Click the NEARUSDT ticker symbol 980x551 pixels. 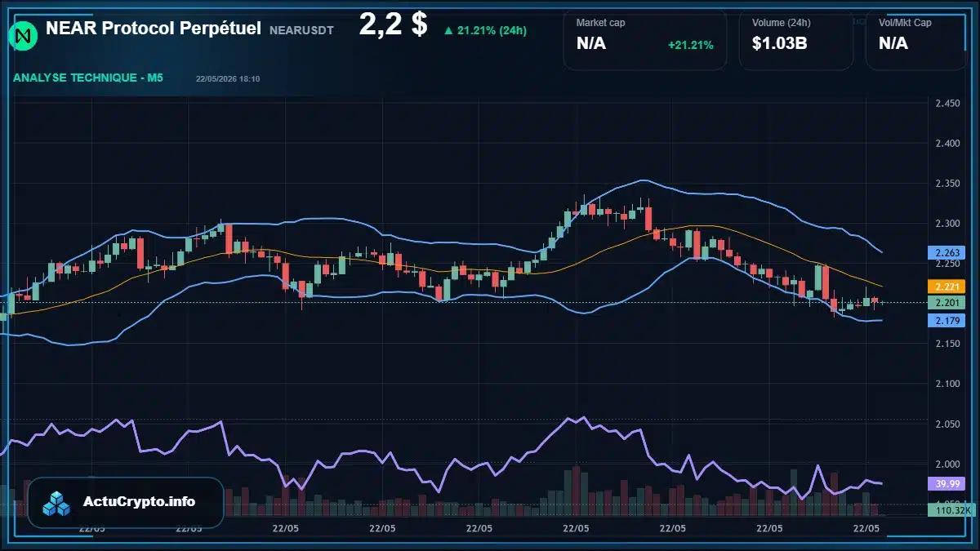(x=300, y=30)
